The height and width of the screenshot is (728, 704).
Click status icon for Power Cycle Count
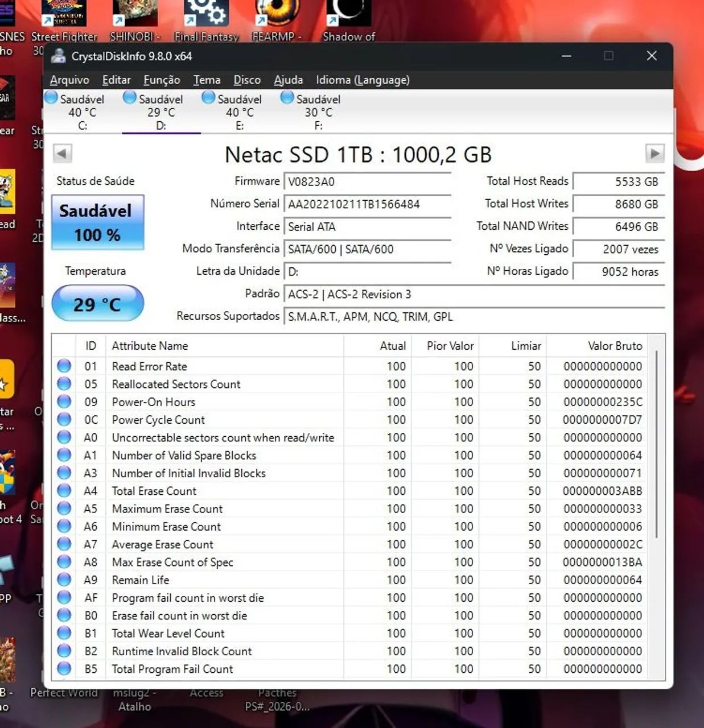click(x=64, y=419)
